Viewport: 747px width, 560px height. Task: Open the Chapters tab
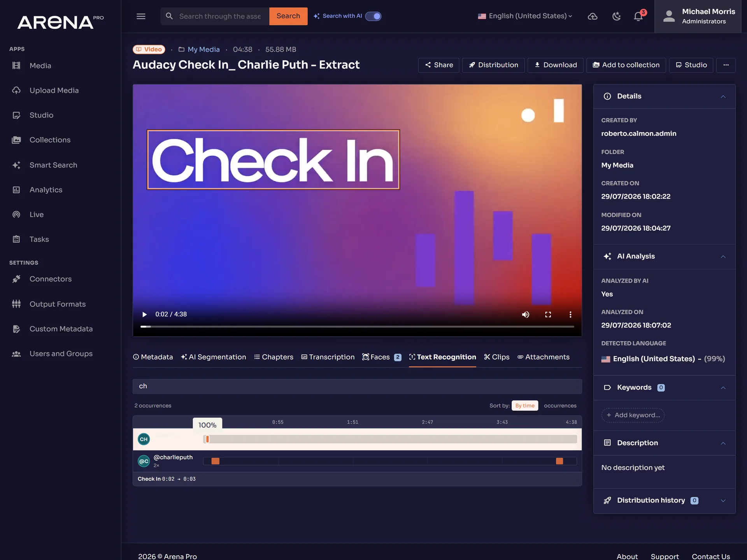point(274,357)
